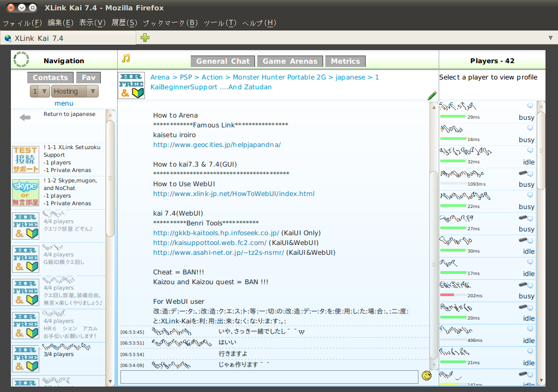Select the XLink Kai 7.4 browser tab
558x392 pixels.
coord(68,38)
